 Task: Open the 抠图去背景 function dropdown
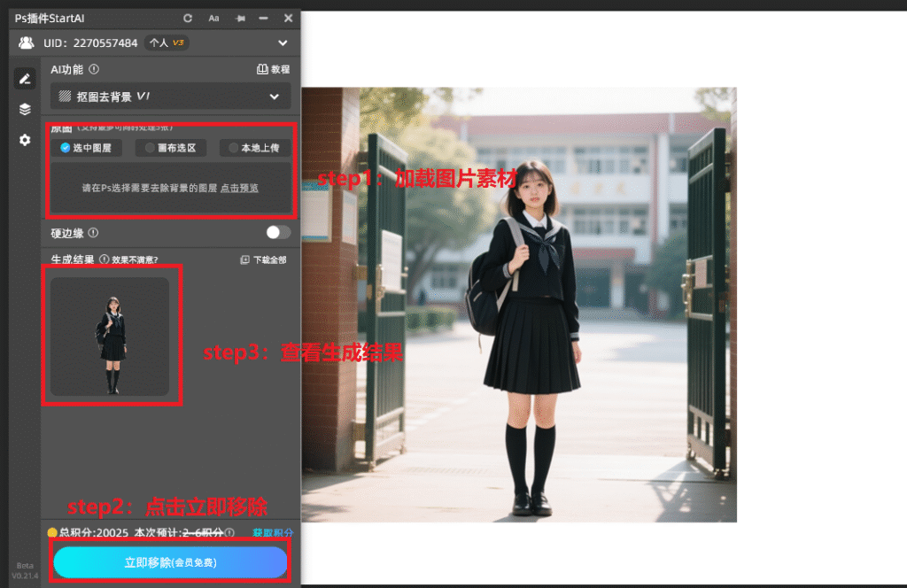tap(170, 96)
